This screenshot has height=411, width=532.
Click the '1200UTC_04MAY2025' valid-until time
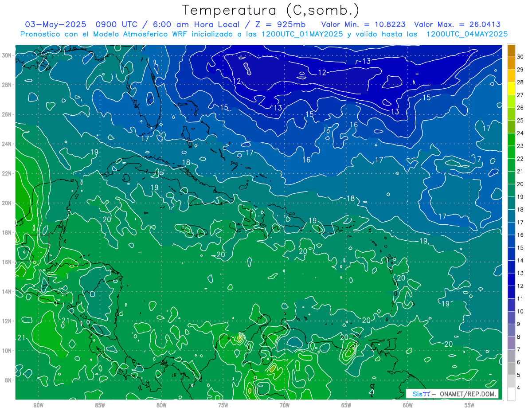[x=467, y=34]
